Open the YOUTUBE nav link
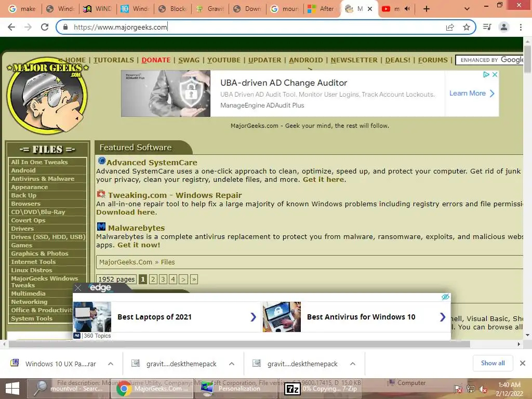This screenshot has width=532, height=399. 224,60
